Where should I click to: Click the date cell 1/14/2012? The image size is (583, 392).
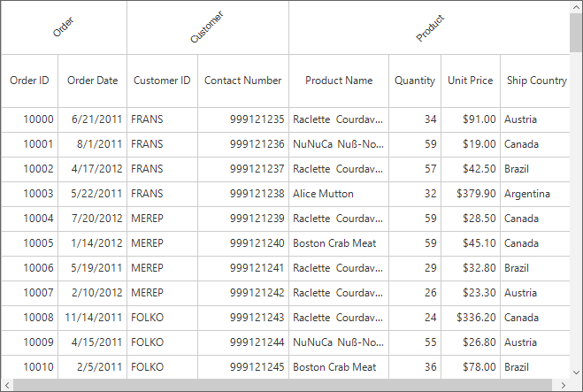pyautogui.click(x=92, y=243)
